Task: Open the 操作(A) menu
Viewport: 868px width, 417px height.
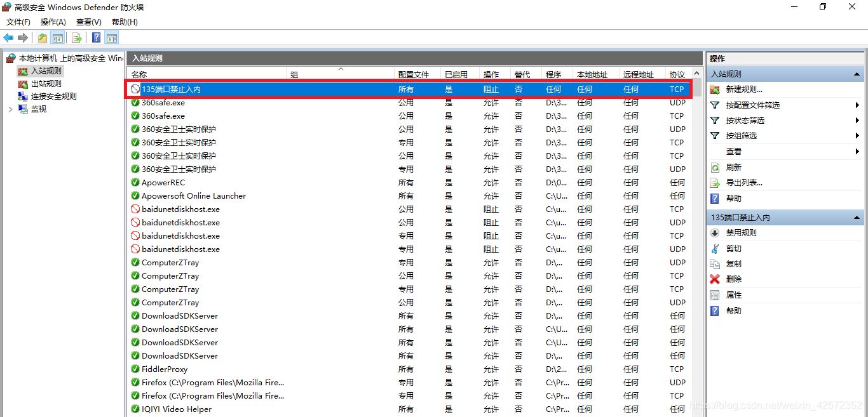Action: [53, 22]
